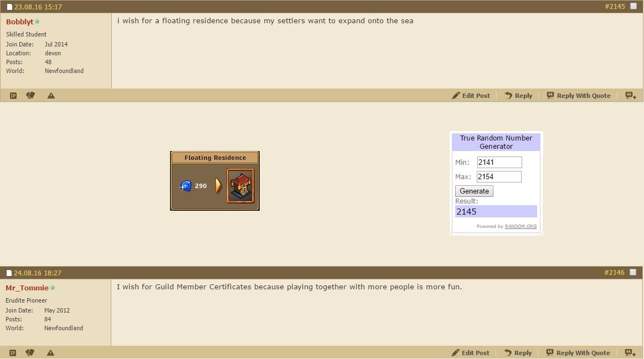Open Mr_Tommie's user profile link
Image resolution: width=644 pixels, height=359 pixels.
tap(27, 288)
